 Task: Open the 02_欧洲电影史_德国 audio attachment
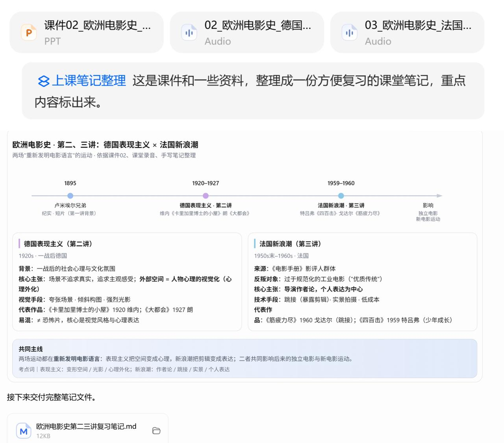coord(247,32)
